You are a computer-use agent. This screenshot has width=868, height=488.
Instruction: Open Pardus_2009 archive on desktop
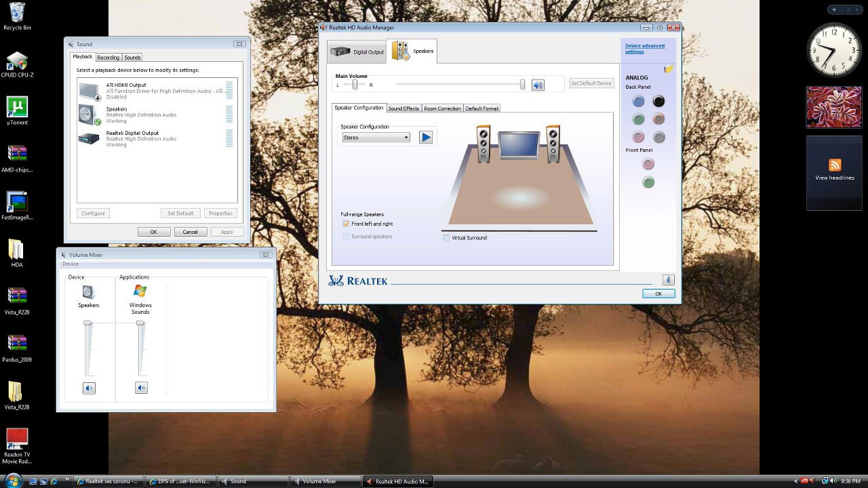17,348
